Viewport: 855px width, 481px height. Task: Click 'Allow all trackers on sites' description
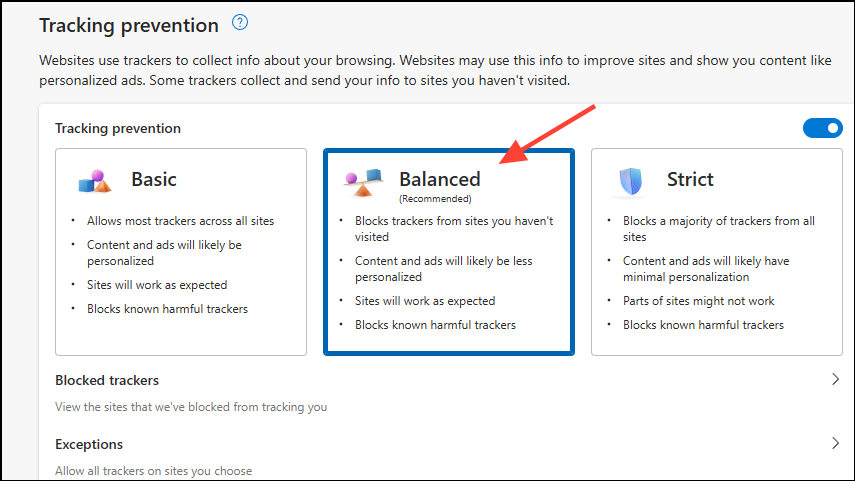[x=154, y=470]
